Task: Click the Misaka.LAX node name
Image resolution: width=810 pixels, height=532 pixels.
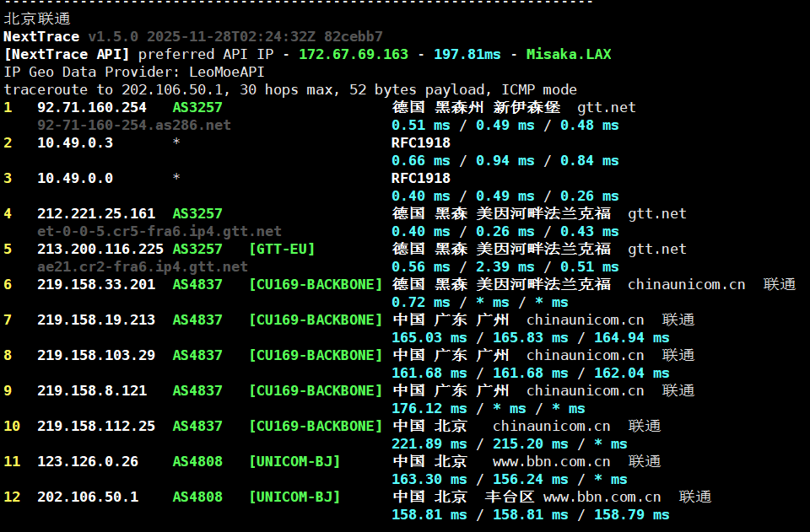Action: click(568, 55)
